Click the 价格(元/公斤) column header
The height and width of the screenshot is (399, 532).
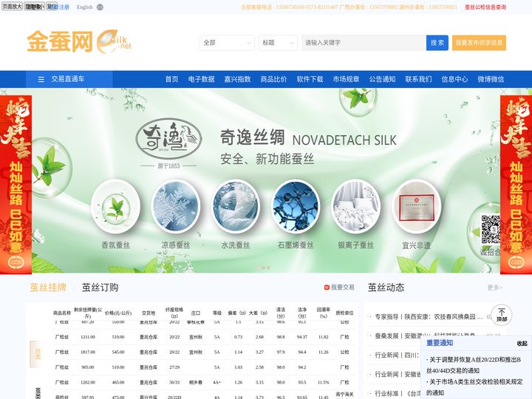coord(118,313)
